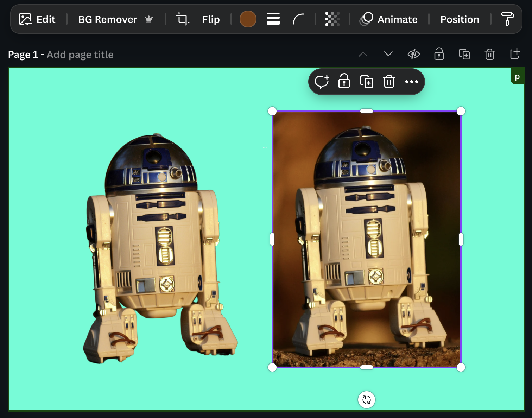Open the brown border color swatch
Image resolution: width=532 pixels, height=418 pixels.
248,19
